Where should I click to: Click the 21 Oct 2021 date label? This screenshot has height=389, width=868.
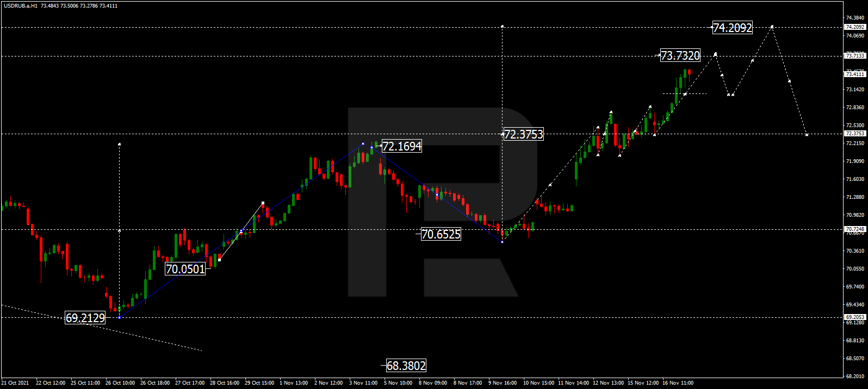(x=15, y=383)
